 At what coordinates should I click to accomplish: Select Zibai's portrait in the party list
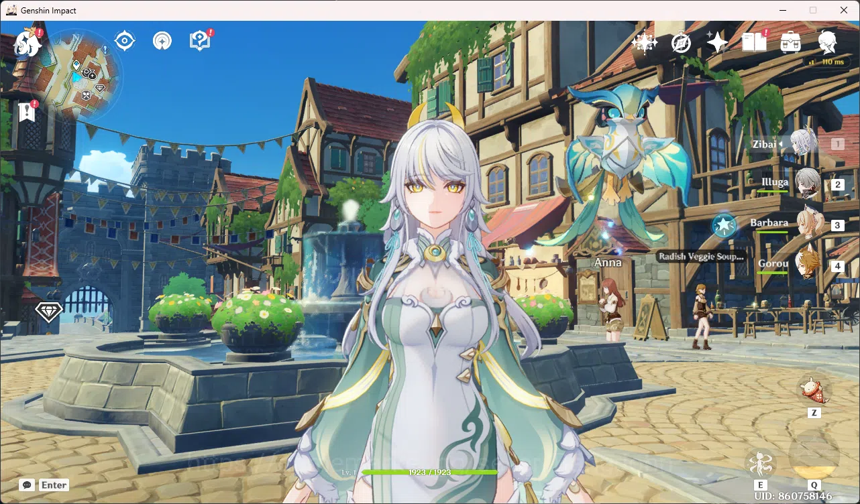click(x=803, y=143)
